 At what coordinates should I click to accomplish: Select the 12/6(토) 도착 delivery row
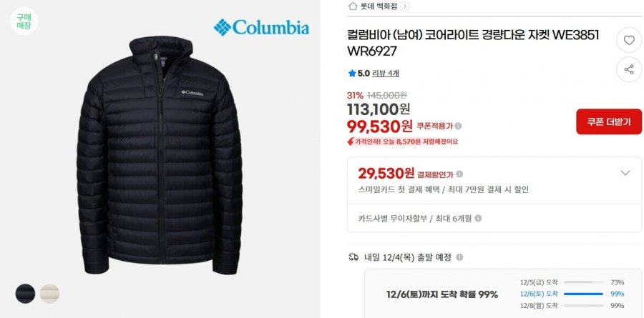pos(572,294)
